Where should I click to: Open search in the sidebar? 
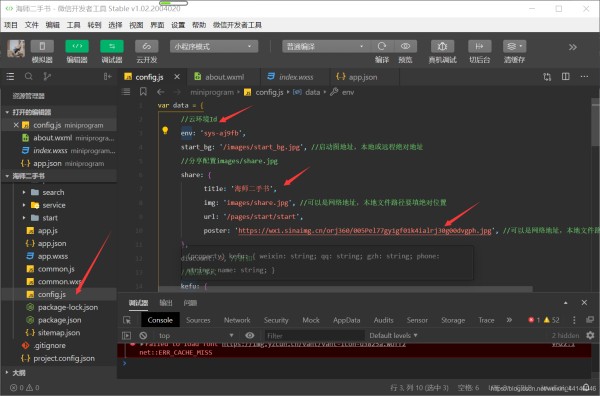click(x=29, y=77)
